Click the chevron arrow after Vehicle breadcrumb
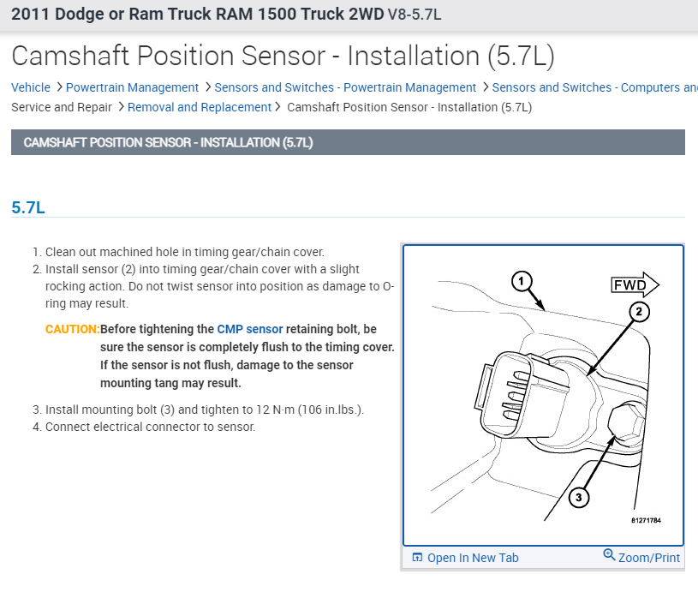This screenshot has width=698, height=616. point(58,87)
